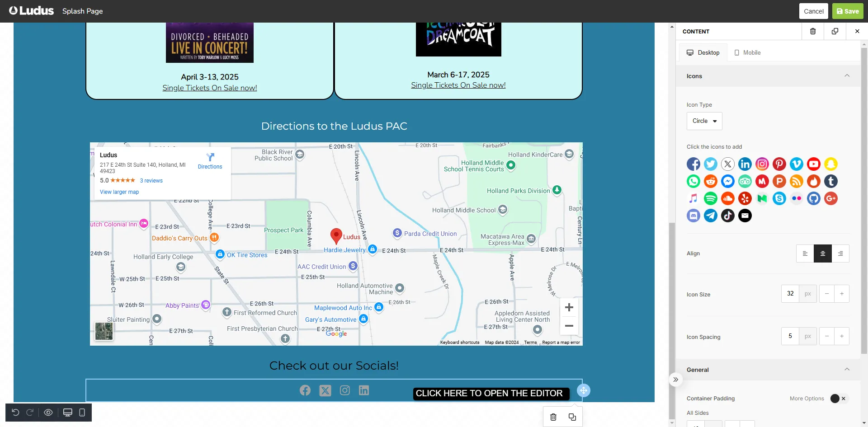Open the Directions link on the map card
Screen dimensions: 868x427
(x=210, y=161)
